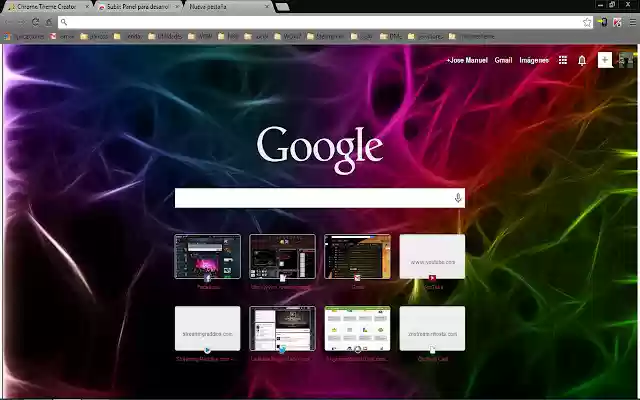Close the Chrome Theme Creator tab
640x400 pixels.
click(87, 7)
